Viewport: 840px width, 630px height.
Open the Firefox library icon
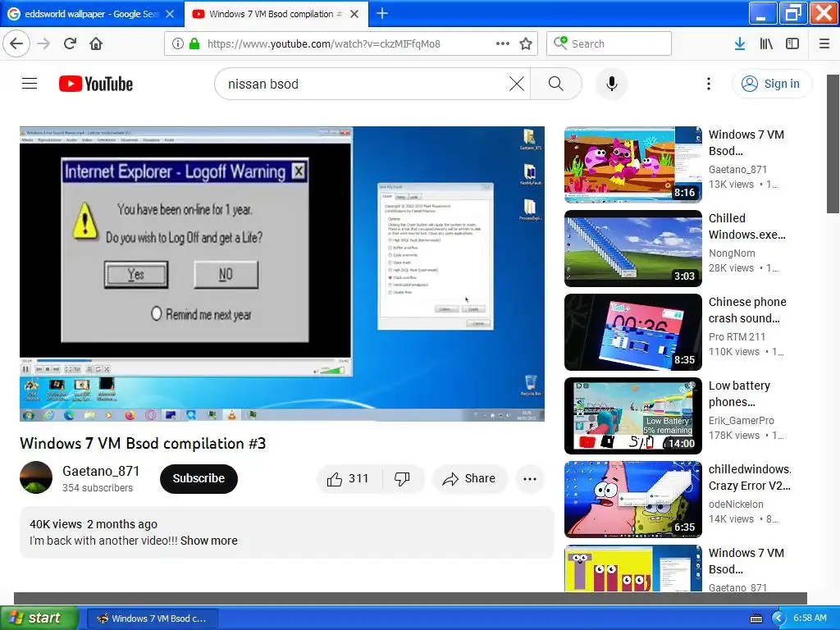(766, 43)
